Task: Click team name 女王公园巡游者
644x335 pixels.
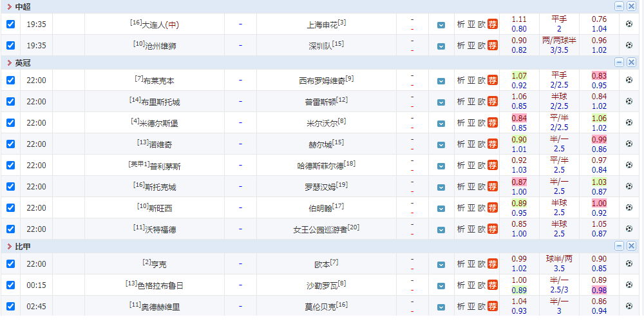Action: pyautogui.click(x=320, y=230)
